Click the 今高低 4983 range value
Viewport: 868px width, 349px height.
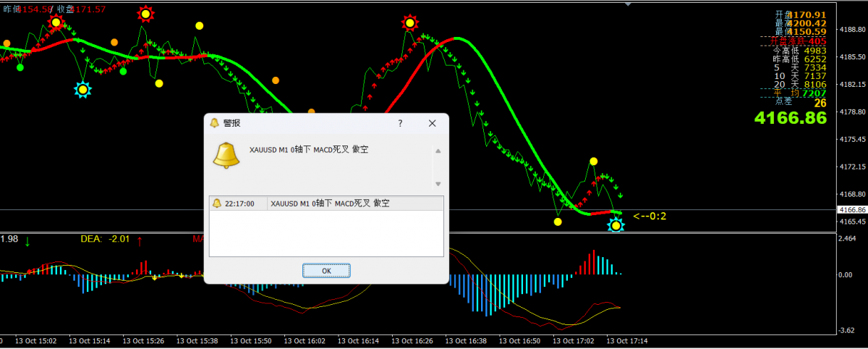(x=814, y=51)
